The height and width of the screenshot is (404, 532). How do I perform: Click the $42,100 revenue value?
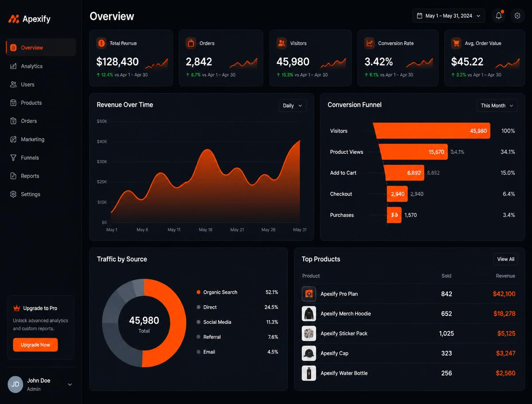[x=504, y=294]
